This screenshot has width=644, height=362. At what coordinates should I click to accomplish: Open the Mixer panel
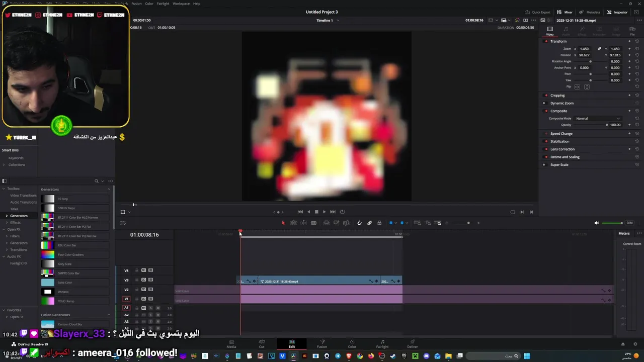pyautogui.click(x=565, y=12)
